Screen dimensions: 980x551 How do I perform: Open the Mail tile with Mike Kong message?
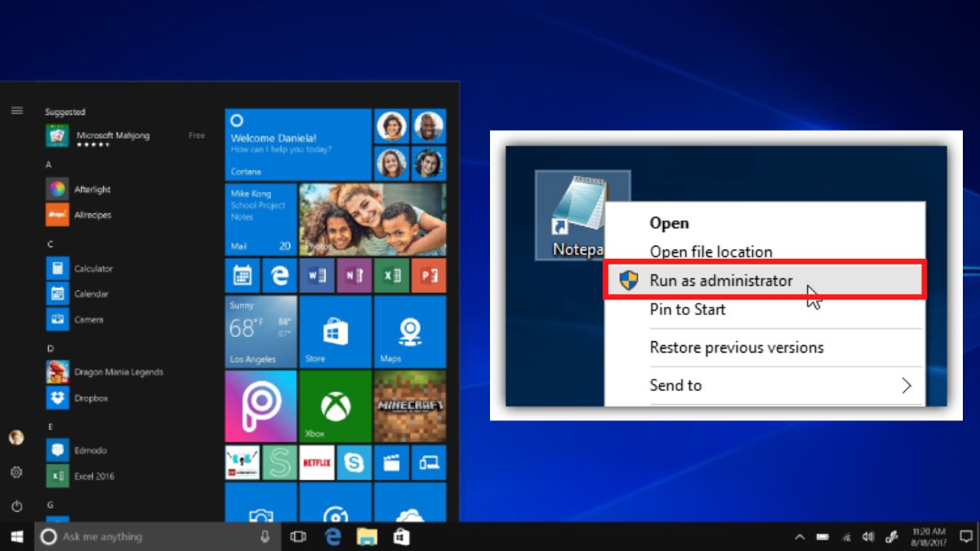click(261, 219)
